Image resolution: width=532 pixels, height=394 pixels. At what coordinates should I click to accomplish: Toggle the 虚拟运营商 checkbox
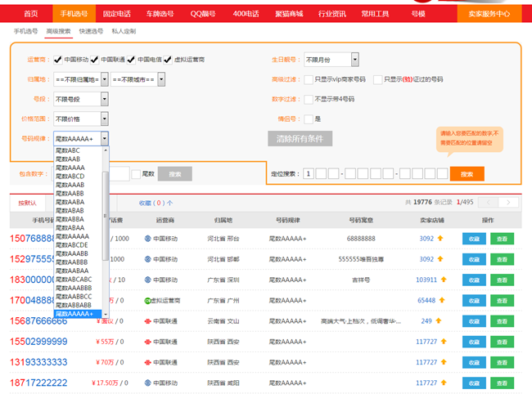tap(168, 60)
